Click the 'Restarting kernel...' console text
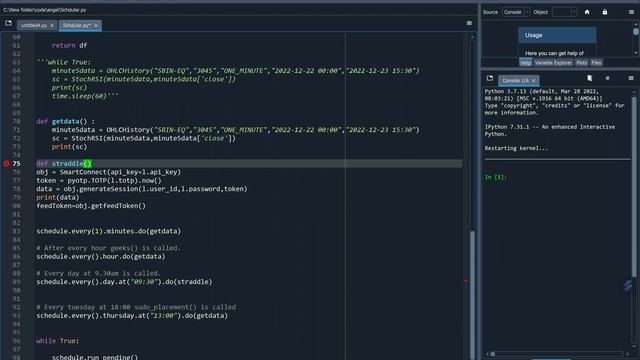Screen dimensions: 640x360 (x=516, y=149)
